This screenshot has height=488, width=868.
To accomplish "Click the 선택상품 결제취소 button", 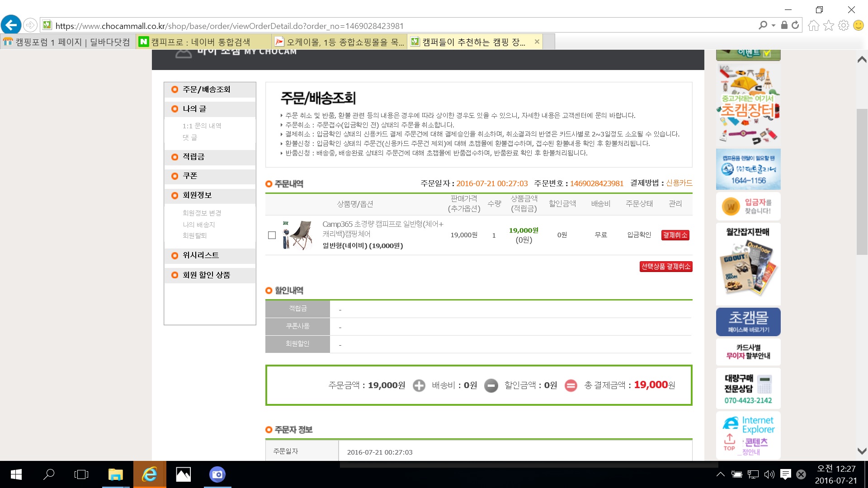I will click(666, 267).
